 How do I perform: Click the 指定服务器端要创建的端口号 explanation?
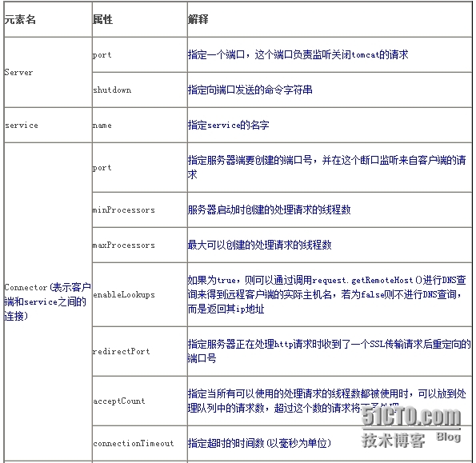[330, 167]
